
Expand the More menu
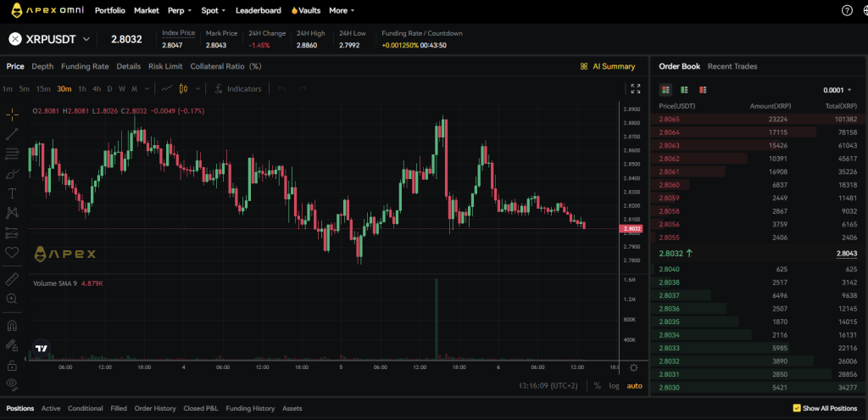click(342, 10)
